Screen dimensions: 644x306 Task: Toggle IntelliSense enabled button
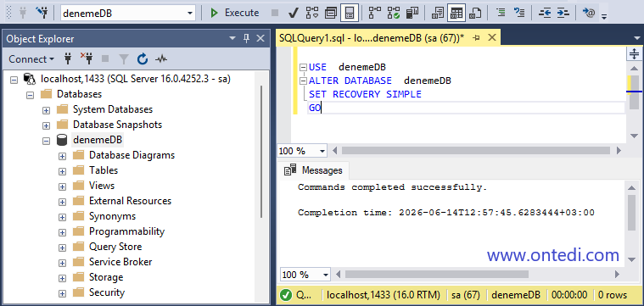[x=350, y=13]
